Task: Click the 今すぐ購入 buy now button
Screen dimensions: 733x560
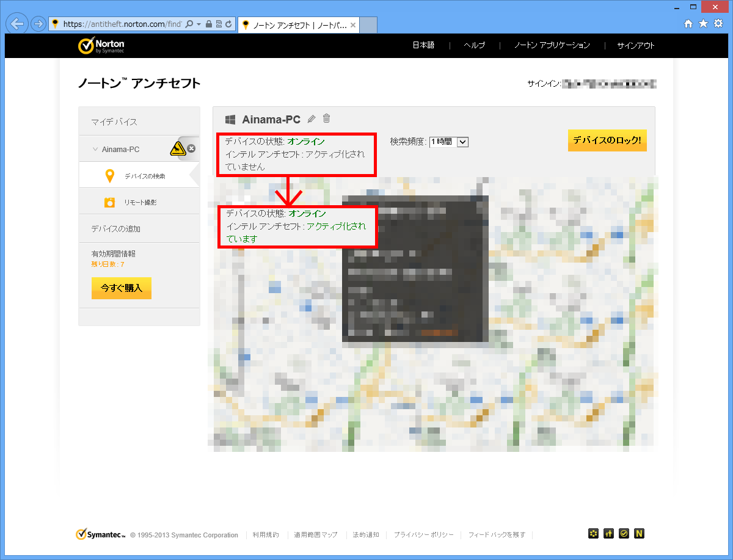Action: (122, 288)
